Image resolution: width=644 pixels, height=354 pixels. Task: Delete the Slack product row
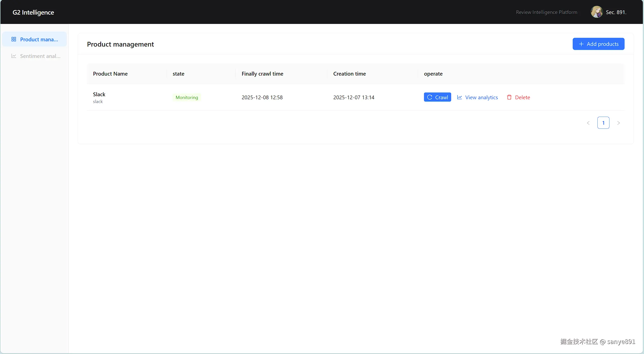(x=522, y=97)
